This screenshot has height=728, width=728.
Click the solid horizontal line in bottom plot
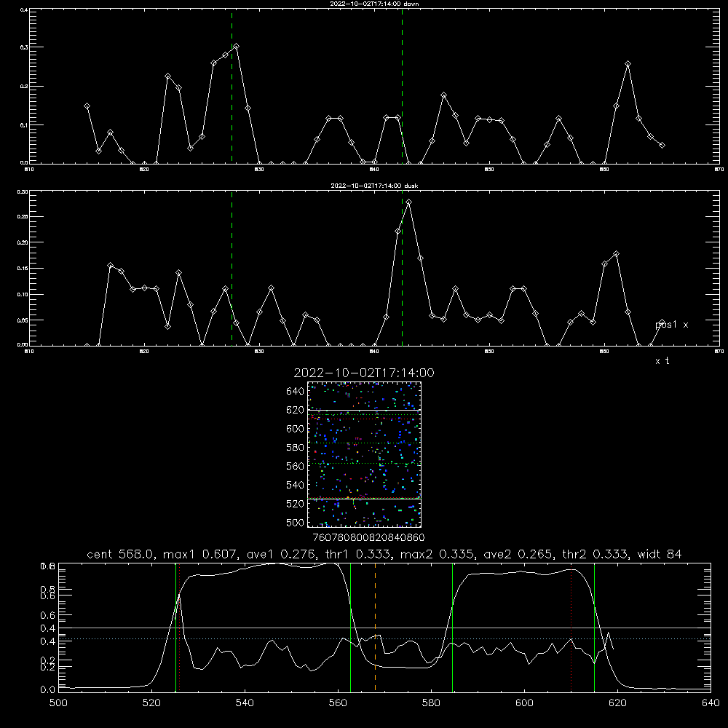384,628
